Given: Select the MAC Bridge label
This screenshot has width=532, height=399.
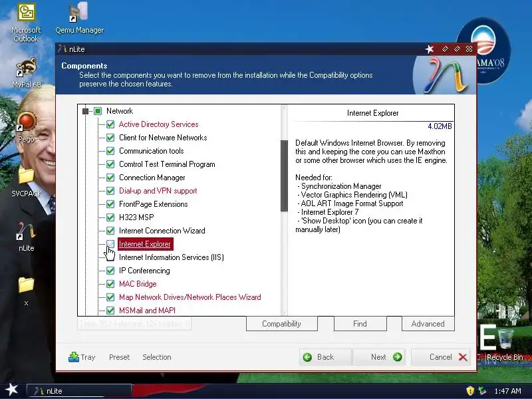Looking at the screenshot, I should pyautogui.click(x=138, y=284).
